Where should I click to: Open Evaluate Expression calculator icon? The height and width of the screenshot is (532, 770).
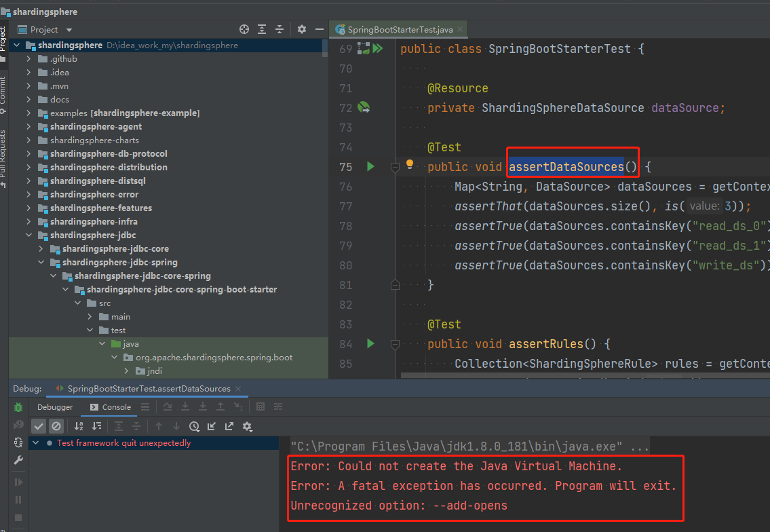click(x=261, y=406)
